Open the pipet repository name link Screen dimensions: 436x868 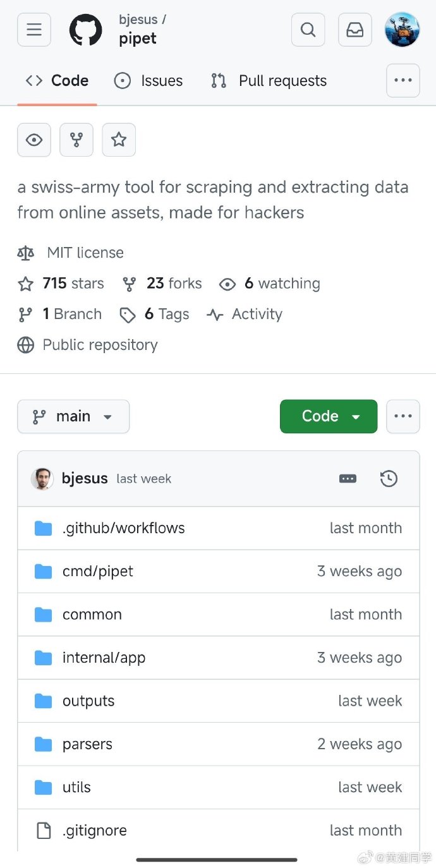tap(138, 39)
